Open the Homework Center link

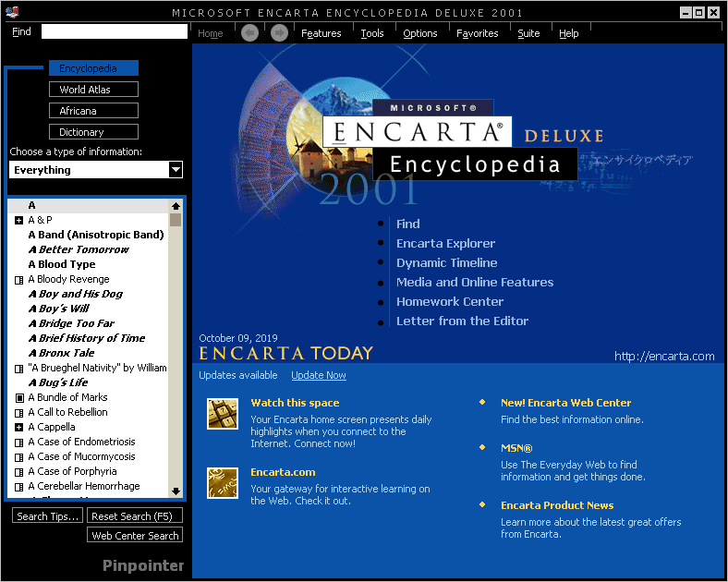click(450, 302)
